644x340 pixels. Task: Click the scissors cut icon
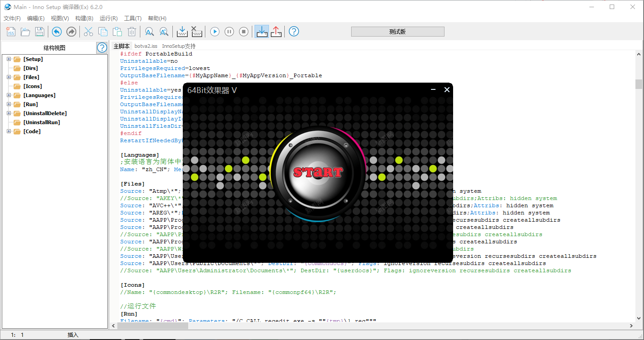[88, 32]
